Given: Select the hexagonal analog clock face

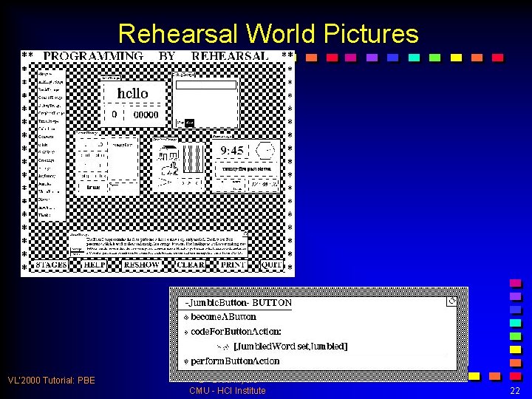Looking at the screenshot, I should pyautogui.click(x=265, y=150).
